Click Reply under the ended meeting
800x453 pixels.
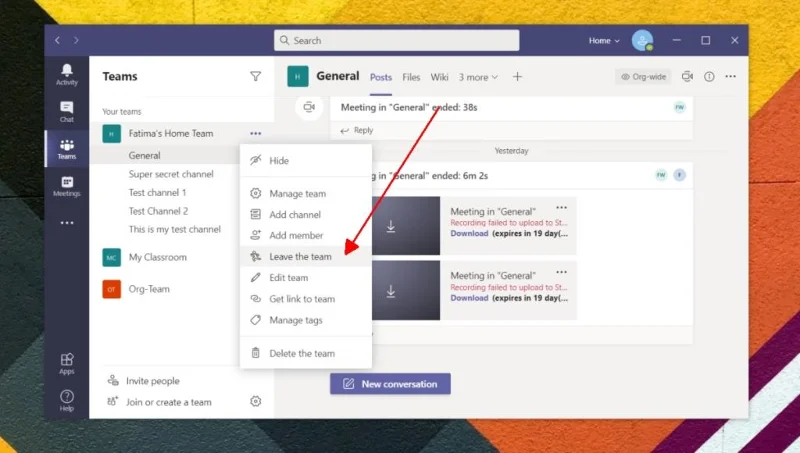coord(357,130)
